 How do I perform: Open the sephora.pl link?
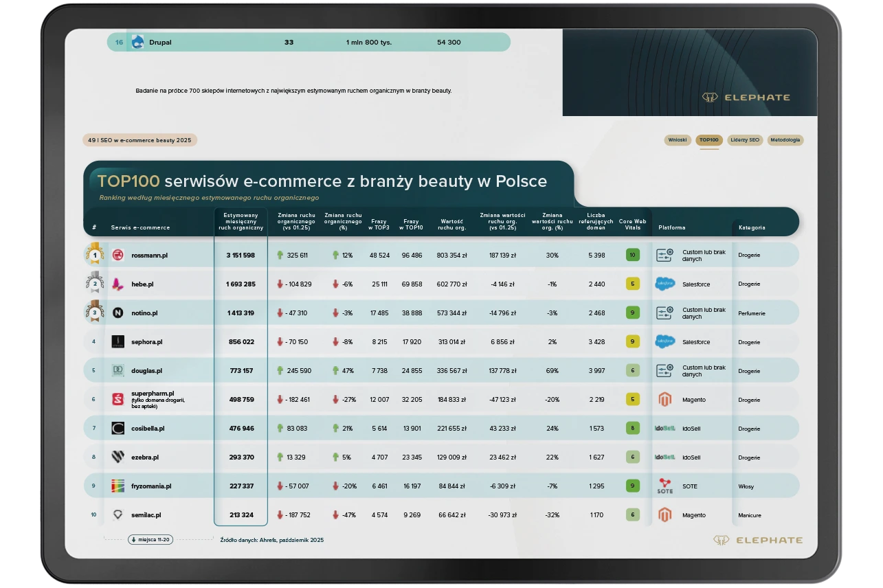(148, 341)
